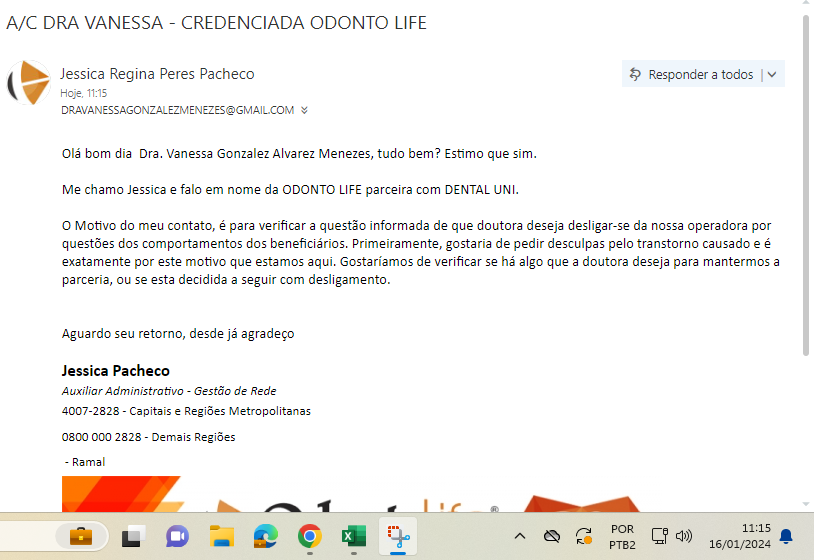Open the briefcase icon in the taskbar
The image size is (814, 560).
(x=81, y=536)
